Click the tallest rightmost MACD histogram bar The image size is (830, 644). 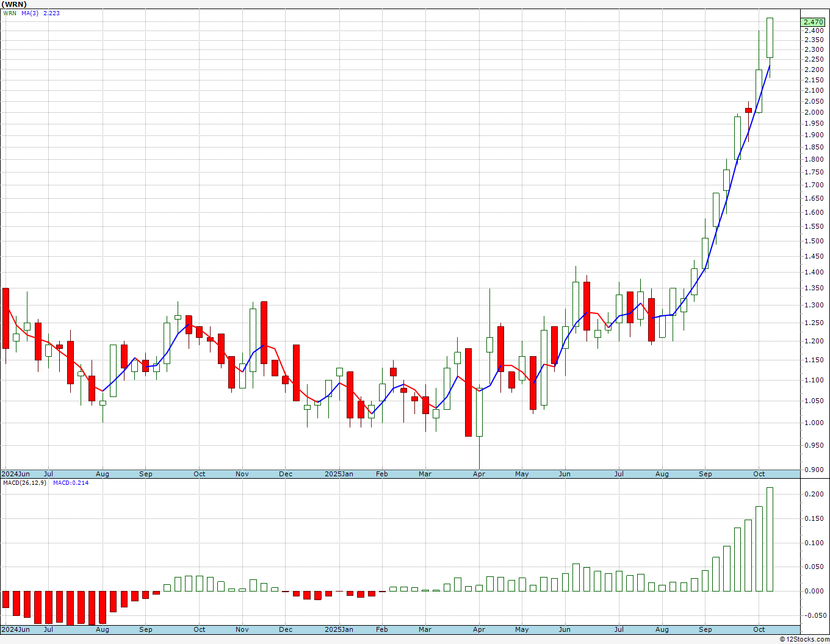pyautogui.click(x=770, y=539)
